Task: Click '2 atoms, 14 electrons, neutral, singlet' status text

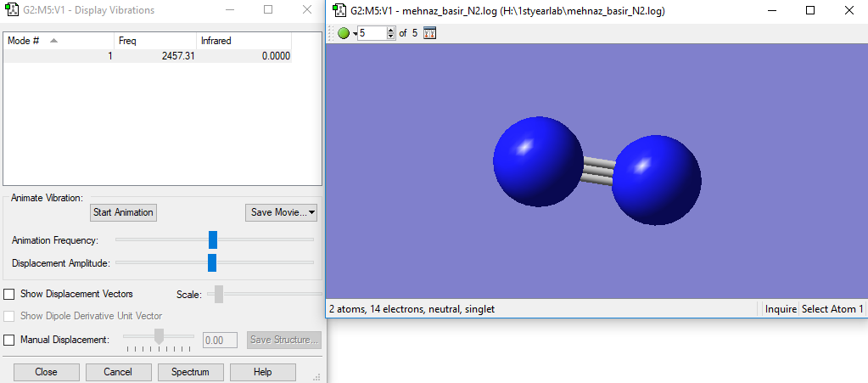Action: pos(412,309)
